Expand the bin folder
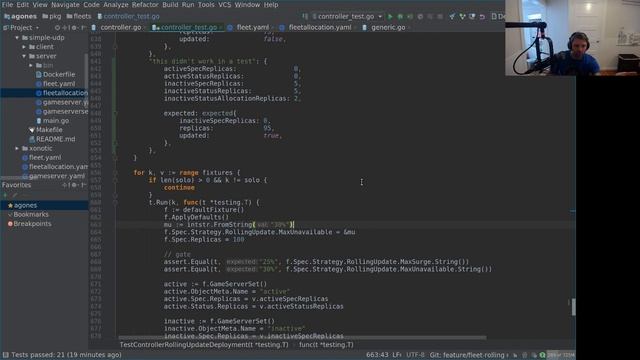 (31, 65)
